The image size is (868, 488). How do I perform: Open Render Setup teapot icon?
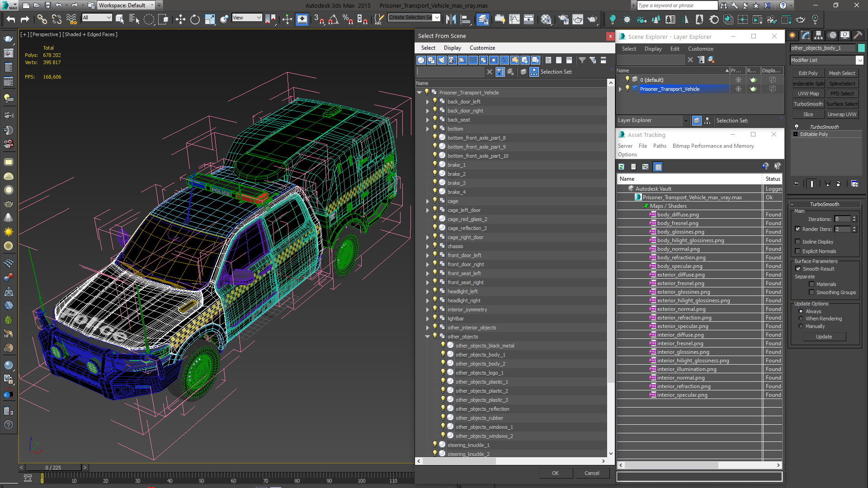click(x=563, y=19)
